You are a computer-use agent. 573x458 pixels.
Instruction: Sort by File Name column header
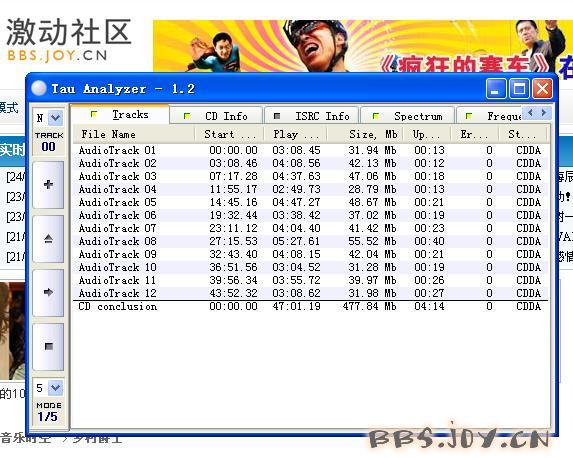pos(134,134)
